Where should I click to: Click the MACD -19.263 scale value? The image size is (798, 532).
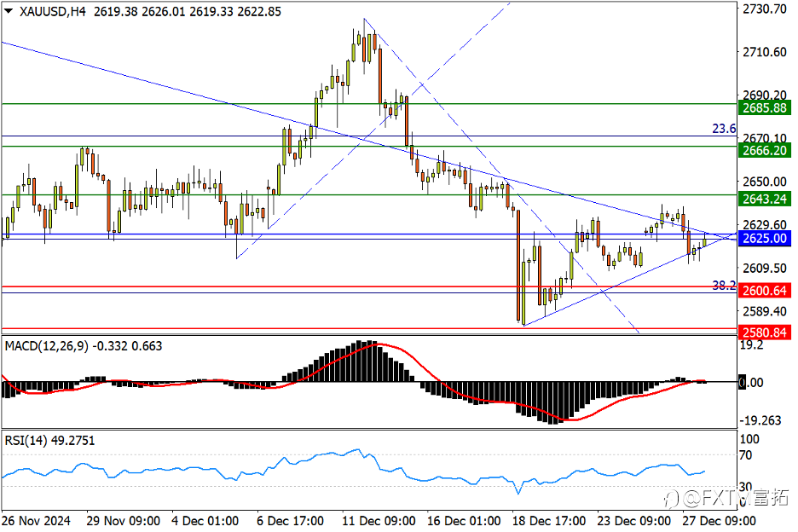[760, 420]
